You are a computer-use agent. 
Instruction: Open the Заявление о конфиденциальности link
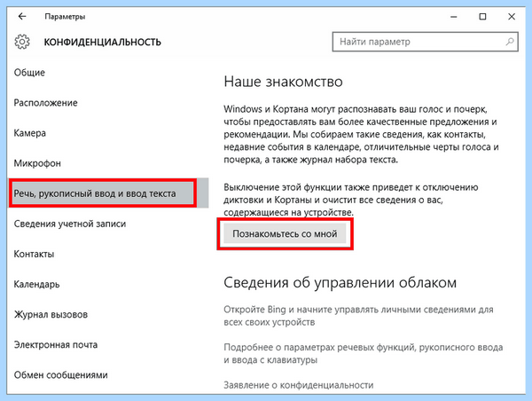299,385
